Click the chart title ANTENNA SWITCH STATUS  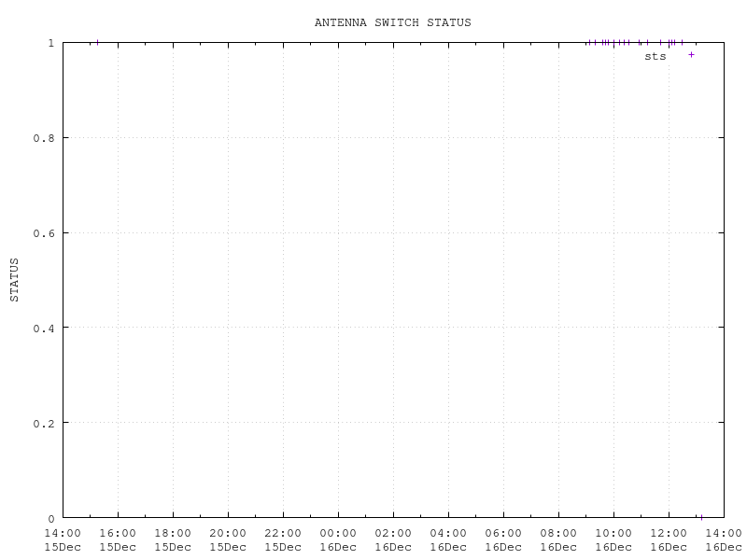pyautogui.click(x=392, y=22)
